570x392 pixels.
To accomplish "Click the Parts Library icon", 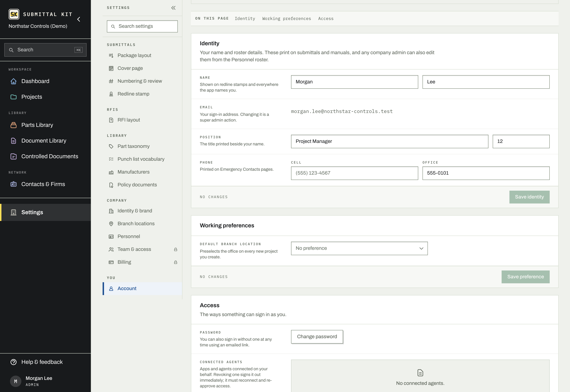I will coord(14,125).
